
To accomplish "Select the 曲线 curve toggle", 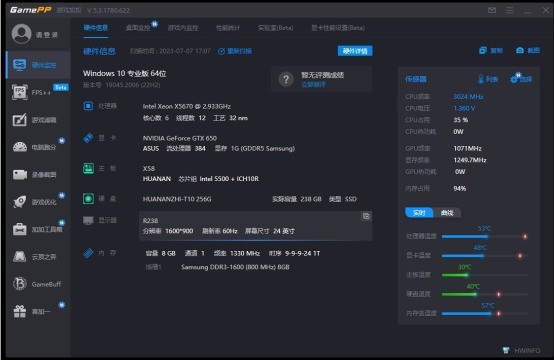I will coord(447,213).
